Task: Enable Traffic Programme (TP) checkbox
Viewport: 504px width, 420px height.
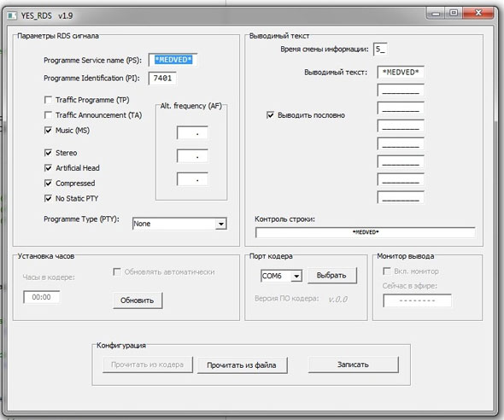Action: click(48, 100)
